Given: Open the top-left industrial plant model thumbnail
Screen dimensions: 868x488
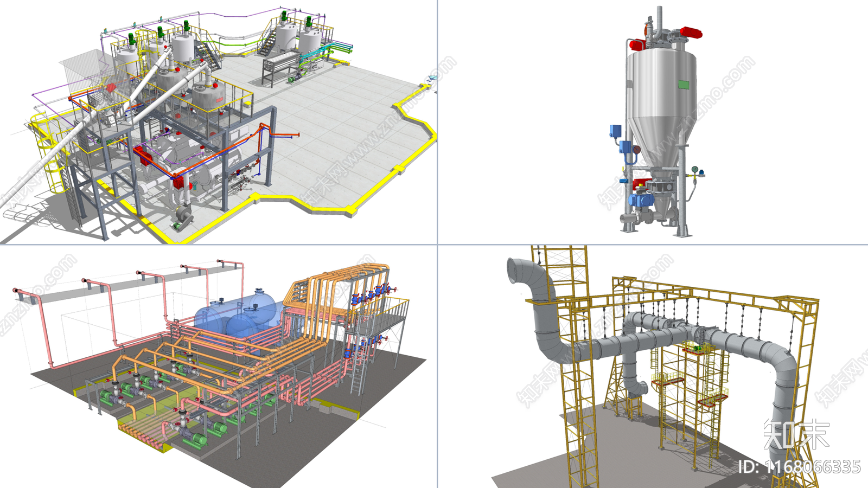Looking at the screenshot, I should point(218,121).
